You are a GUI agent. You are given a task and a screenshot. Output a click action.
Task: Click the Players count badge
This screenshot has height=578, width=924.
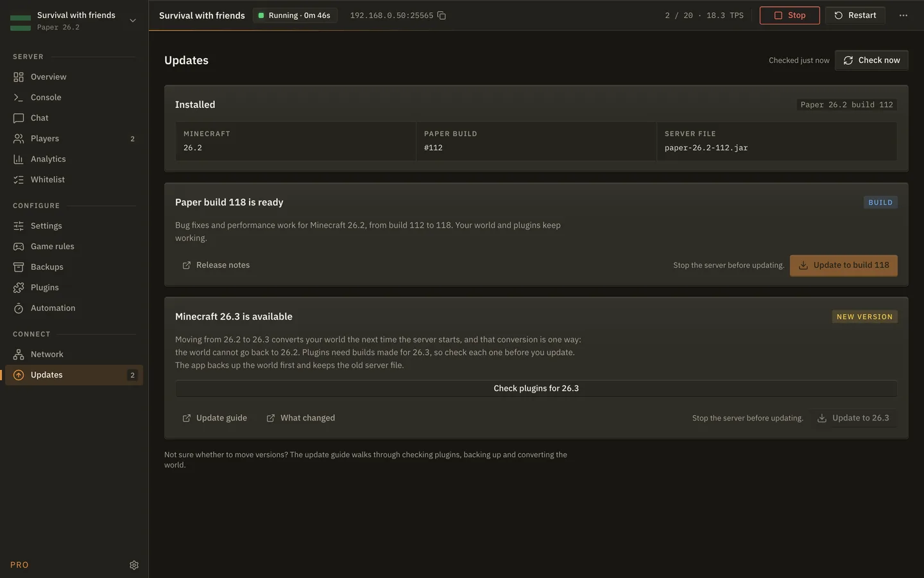coord(133,139)
